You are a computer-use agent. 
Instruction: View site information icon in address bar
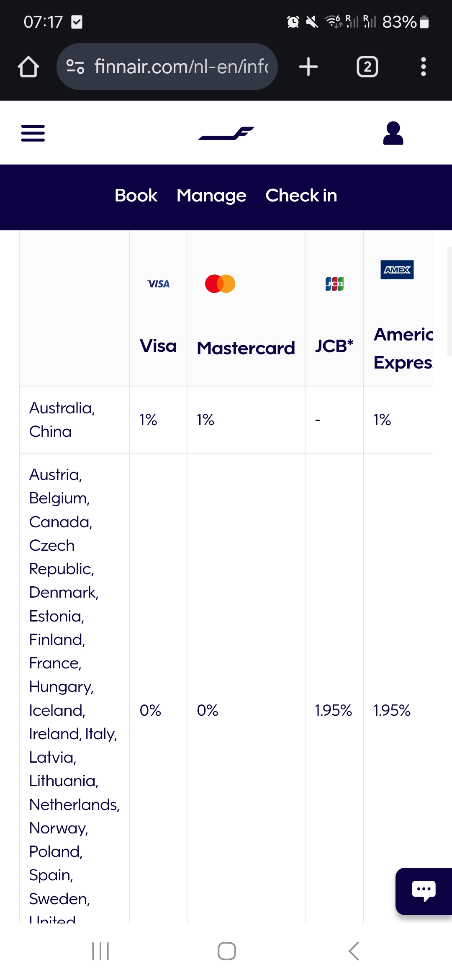(75, 67)
